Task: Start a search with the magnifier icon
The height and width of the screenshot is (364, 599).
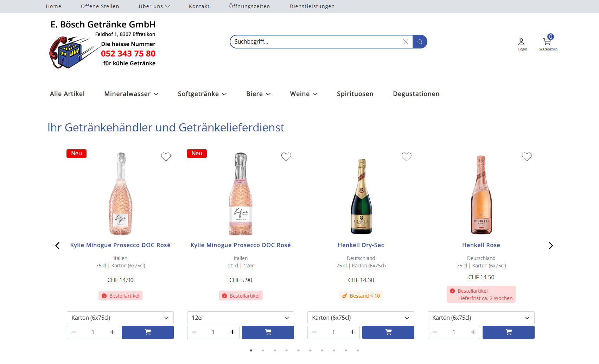Action: (420, 41)
